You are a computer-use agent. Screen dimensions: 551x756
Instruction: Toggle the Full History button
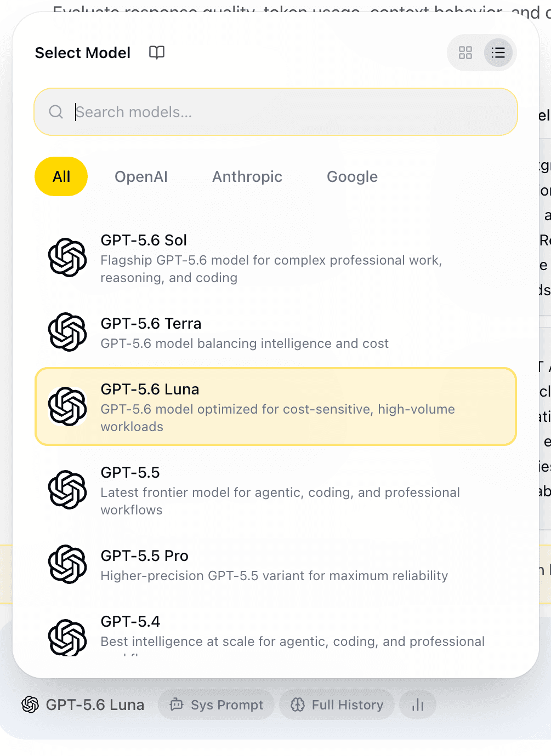(337, 705)
